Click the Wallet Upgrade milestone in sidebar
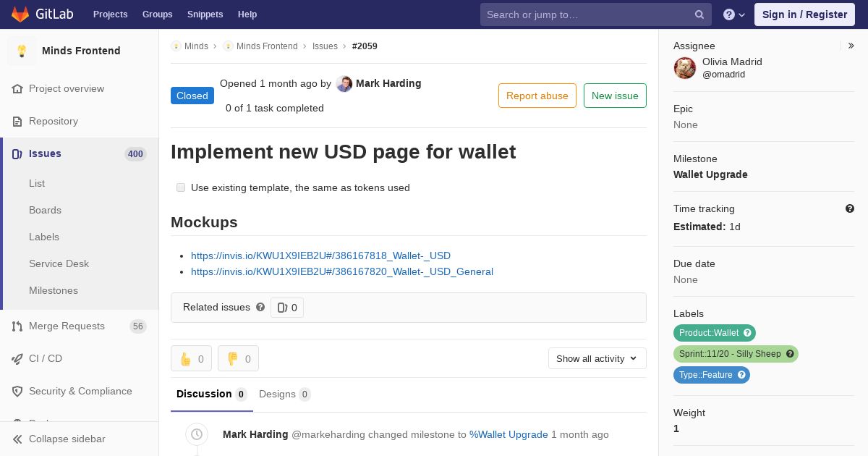 pos(710,174)
